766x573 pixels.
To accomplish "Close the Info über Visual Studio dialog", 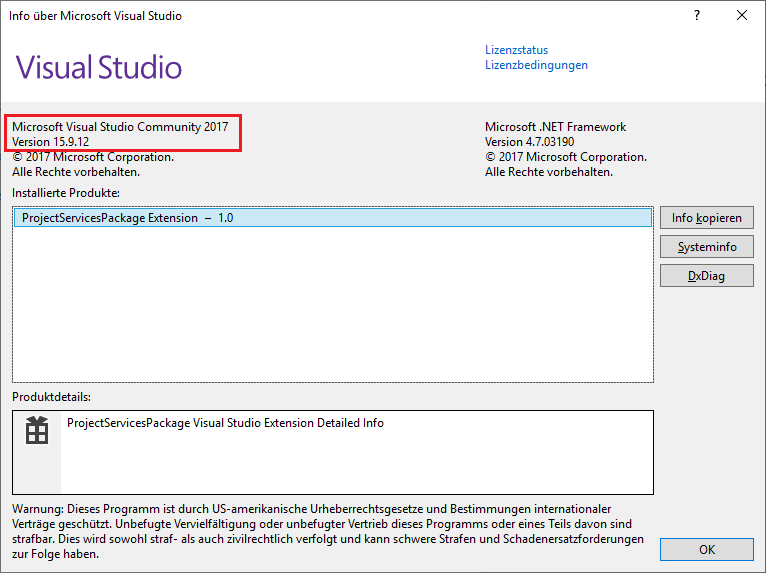I will point(742,15).
